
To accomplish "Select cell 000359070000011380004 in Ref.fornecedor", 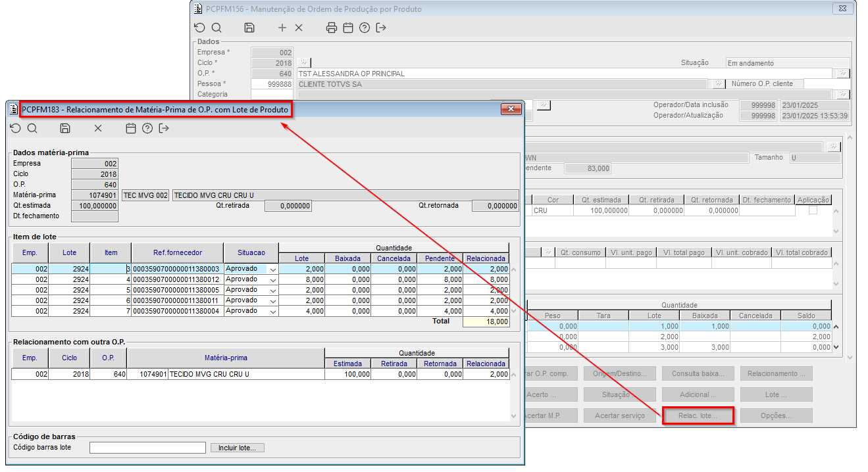I will tap(178, 311).
